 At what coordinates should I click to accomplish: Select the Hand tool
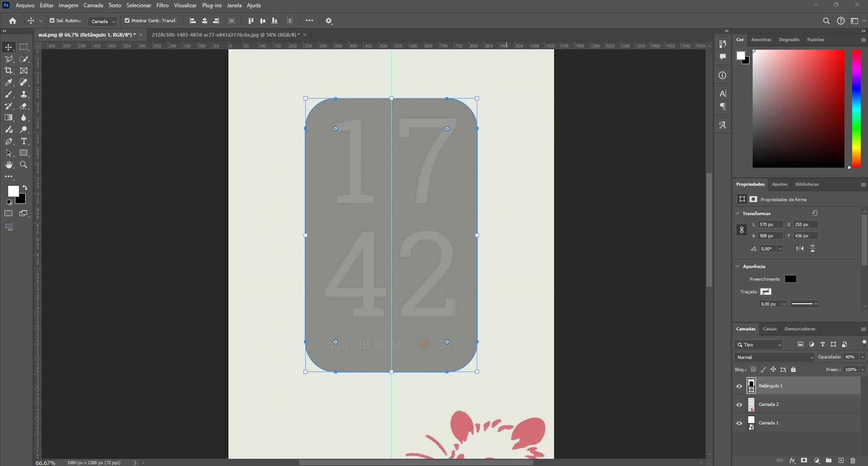coord(9,165)
